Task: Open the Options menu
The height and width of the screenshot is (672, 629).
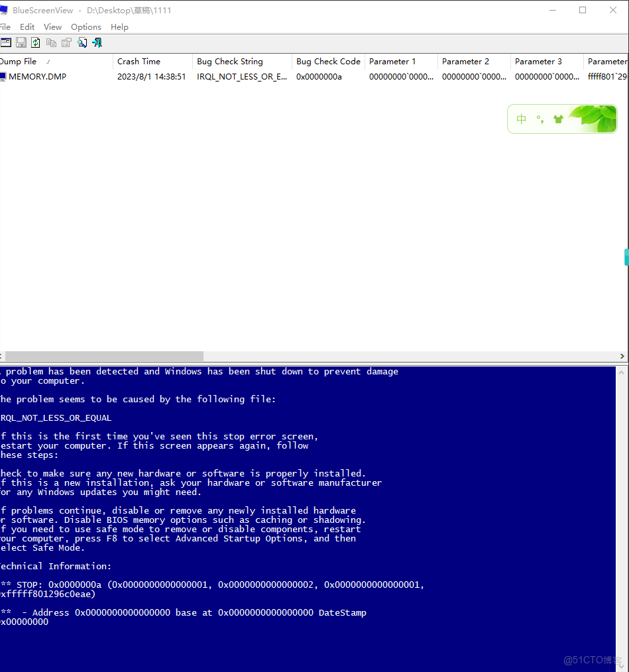Action: coord(86,27)
